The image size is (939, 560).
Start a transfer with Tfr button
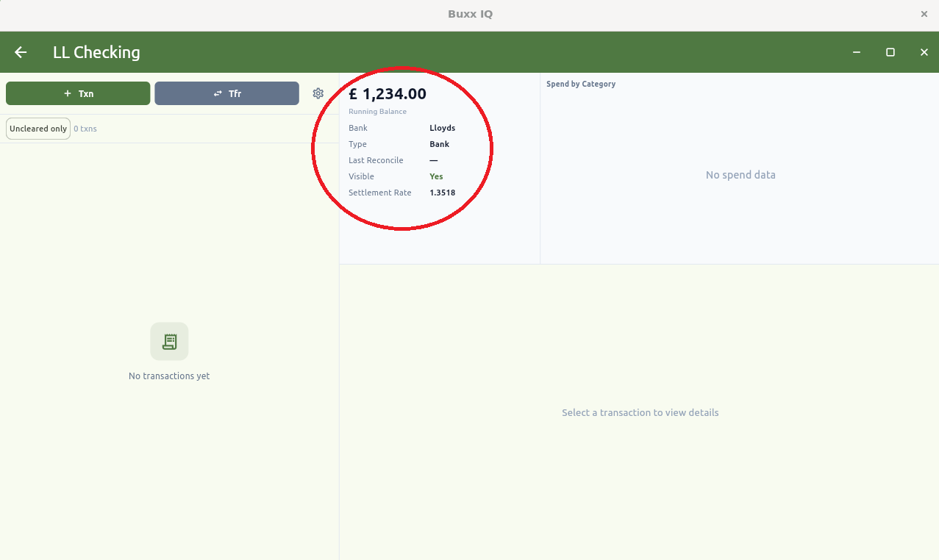pos(226,93)
